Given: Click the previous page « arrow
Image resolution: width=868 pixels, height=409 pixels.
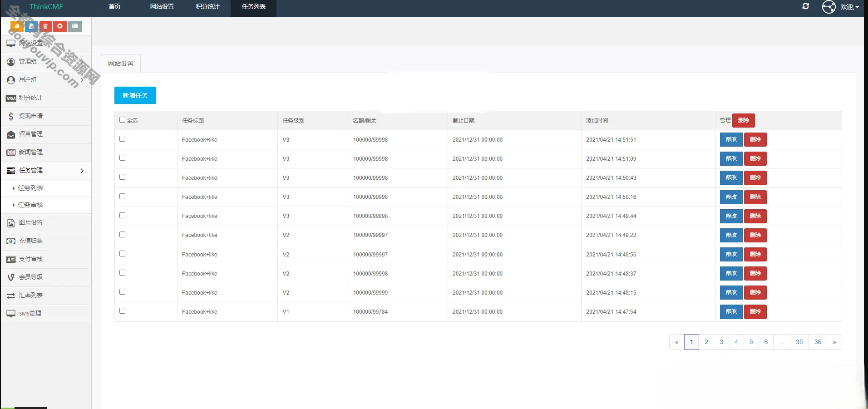Looking at the screenshot, I should pos(677,342).
